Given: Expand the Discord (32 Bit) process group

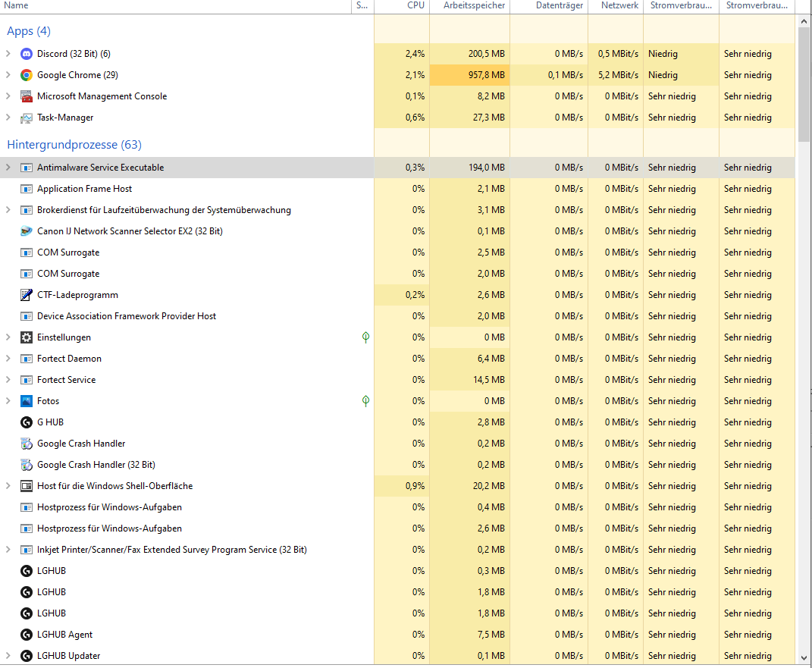Looking at the screenshot, I should (8, 53).
